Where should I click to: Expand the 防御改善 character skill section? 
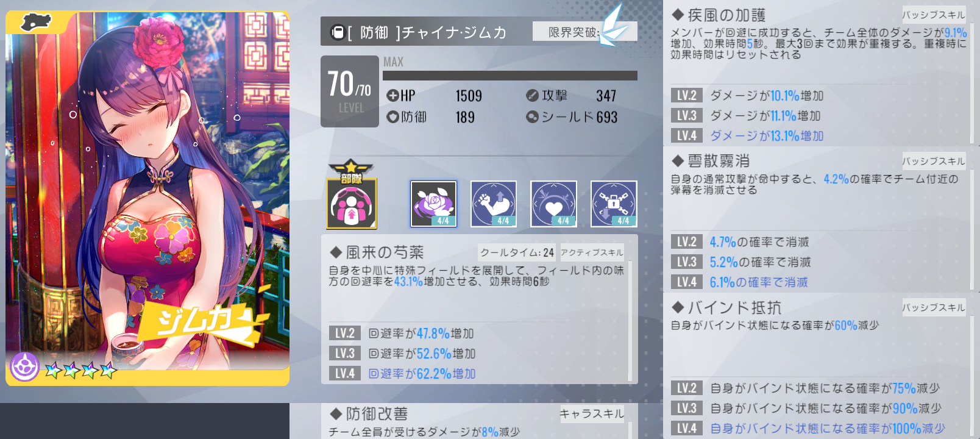pyautogui.click(x=368, y=414)
